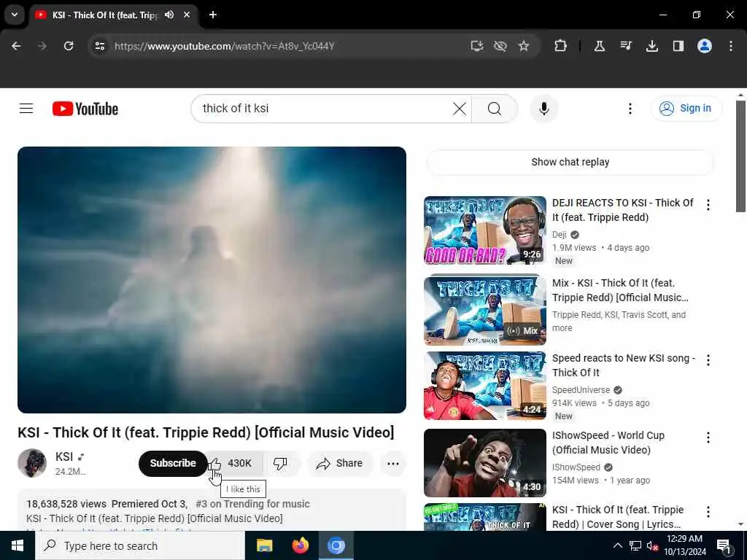Show hidden system tray icons
The width and height of the screenshot is (747, 560).
pyautogui.click(x=617, y=545)
